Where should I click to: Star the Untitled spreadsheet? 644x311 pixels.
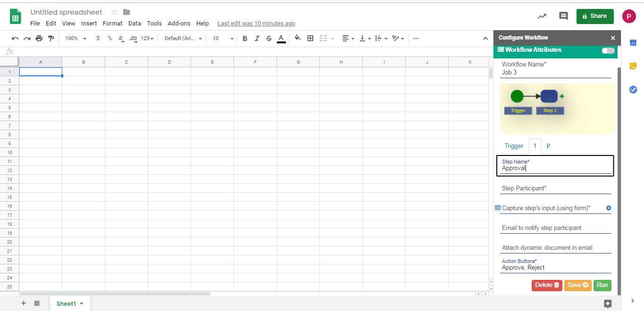115,12
